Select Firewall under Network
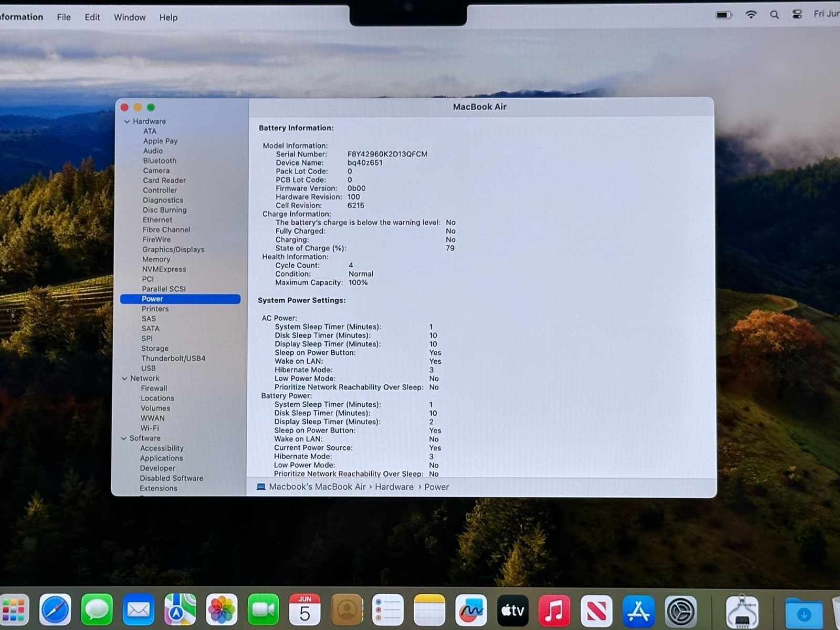This screenshot has width=840, height=630. pyautogui.click(x=154, y=388)
